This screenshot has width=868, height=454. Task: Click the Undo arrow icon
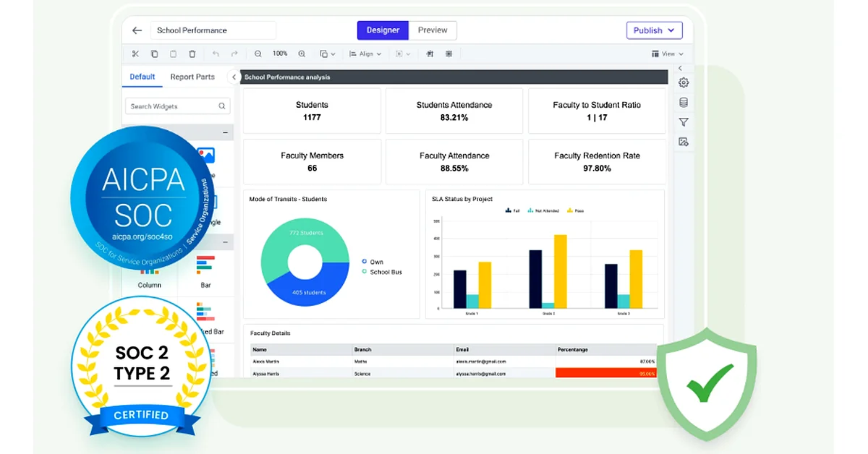[216, 53]
